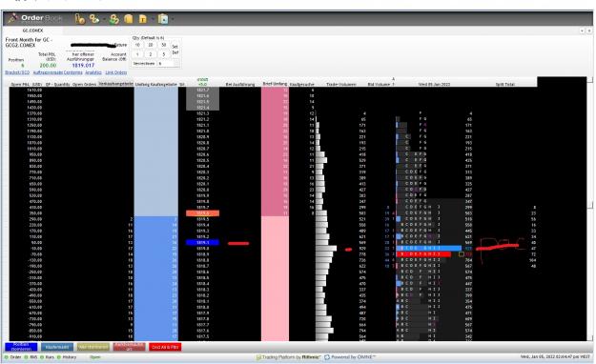This screenshot has height=364, width=596.
Task: Click the Total P&L value 200.00
Action: pyautogui.click(x=48, y=66)
